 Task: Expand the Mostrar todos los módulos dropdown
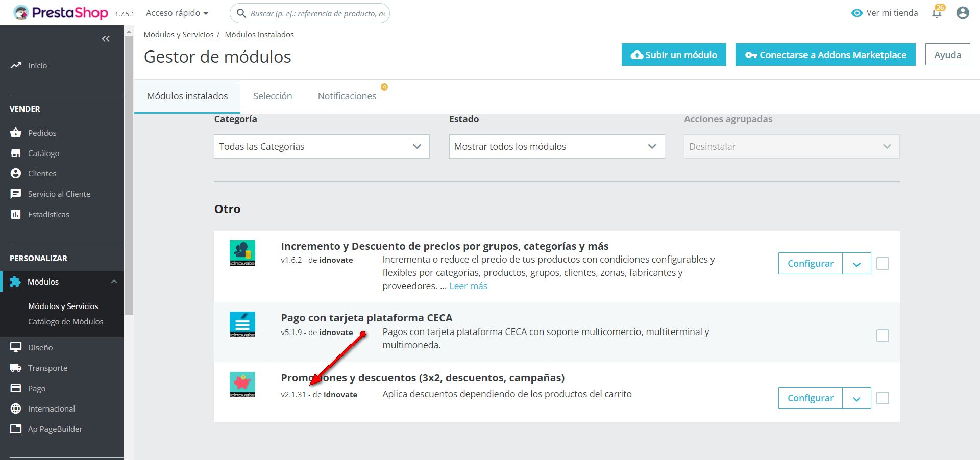tap(556, 147)
